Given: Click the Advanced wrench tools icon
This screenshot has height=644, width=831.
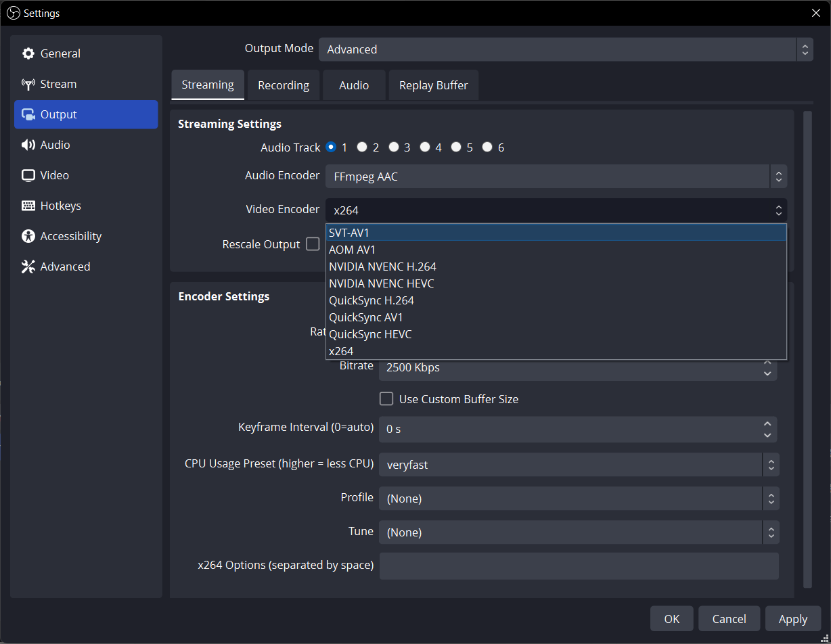Looking at the screenshot, I should 28,267.
